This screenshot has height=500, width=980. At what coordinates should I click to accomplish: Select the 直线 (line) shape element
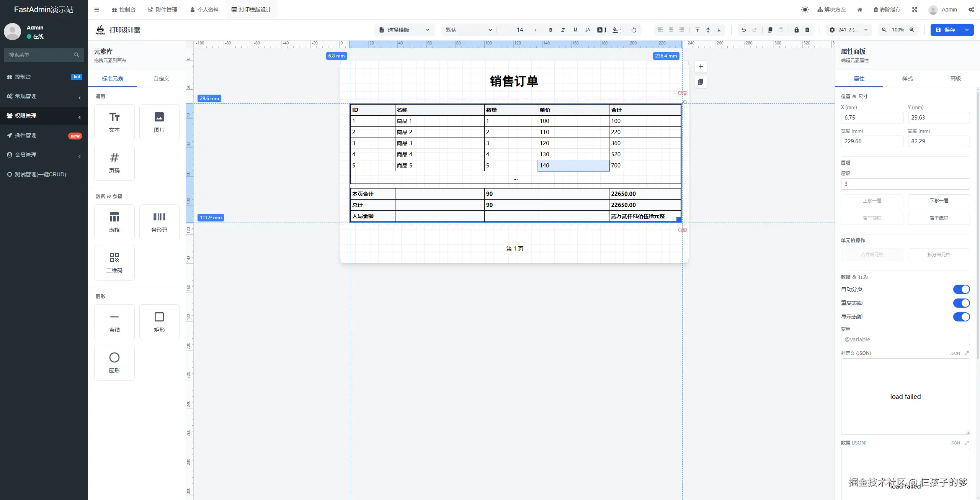114,322
